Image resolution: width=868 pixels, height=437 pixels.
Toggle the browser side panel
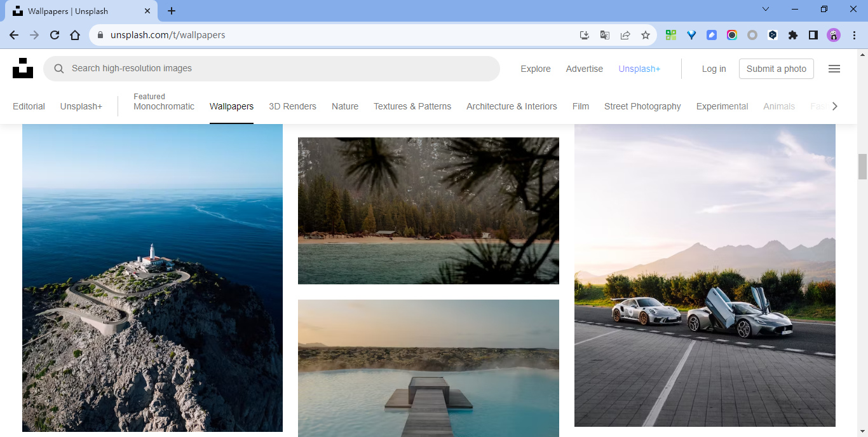pyautogui.click(x=813, y=36)
